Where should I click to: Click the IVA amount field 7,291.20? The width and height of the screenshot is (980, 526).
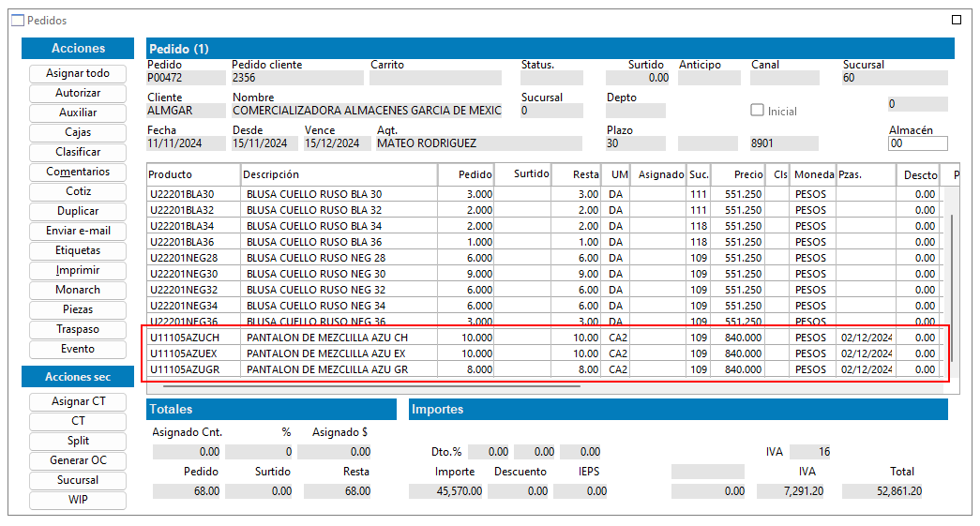[791, 491]
